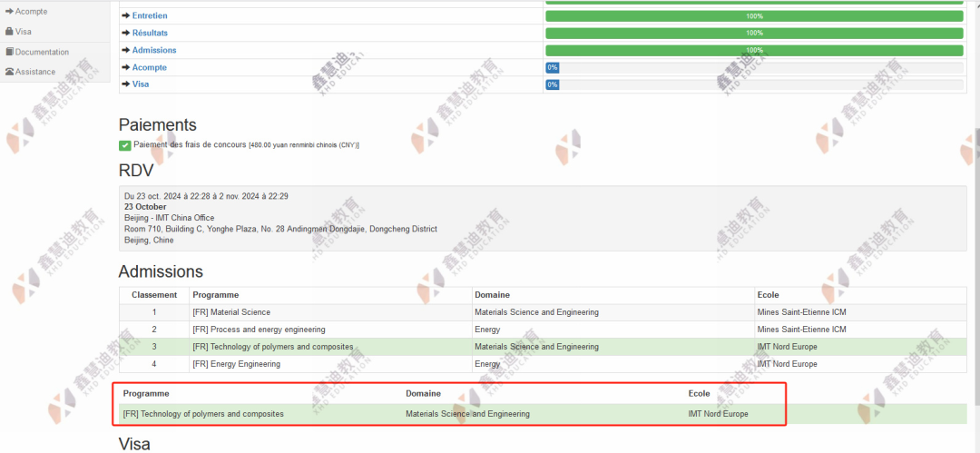This screenshot has width=980, height=453.
Task: Open Visa in the left sidebar
Action: (x=23, y=31)
